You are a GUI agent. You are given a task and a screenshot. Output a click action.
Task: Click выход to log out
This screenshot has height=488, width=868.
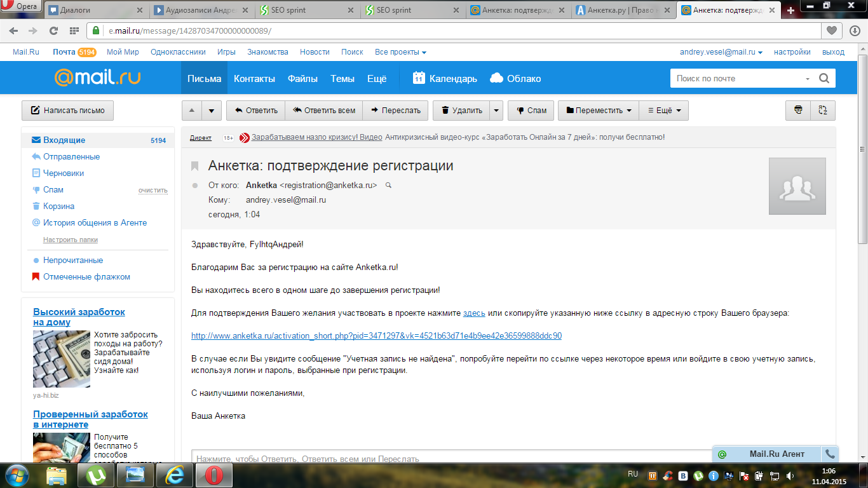(833, 52)
